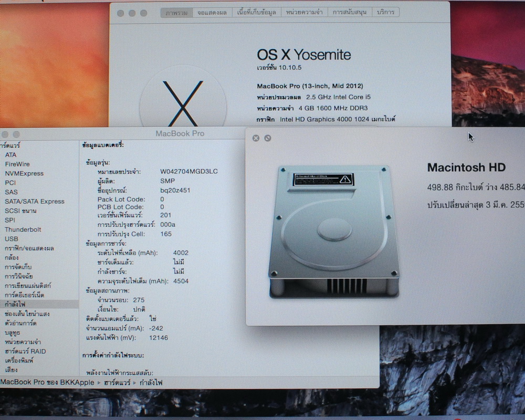
Task: Select เสียง in the sidebar
Action: click(x=11, y=370)
